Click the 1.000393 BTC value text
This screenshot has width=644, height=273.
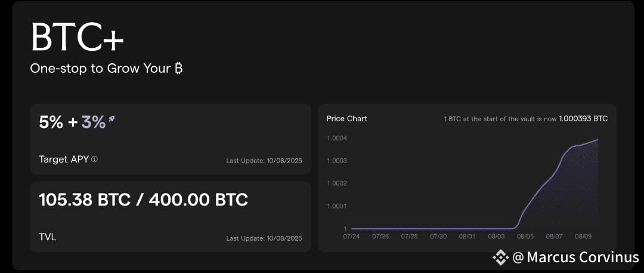pyautogui.click(x=583, y=119)
